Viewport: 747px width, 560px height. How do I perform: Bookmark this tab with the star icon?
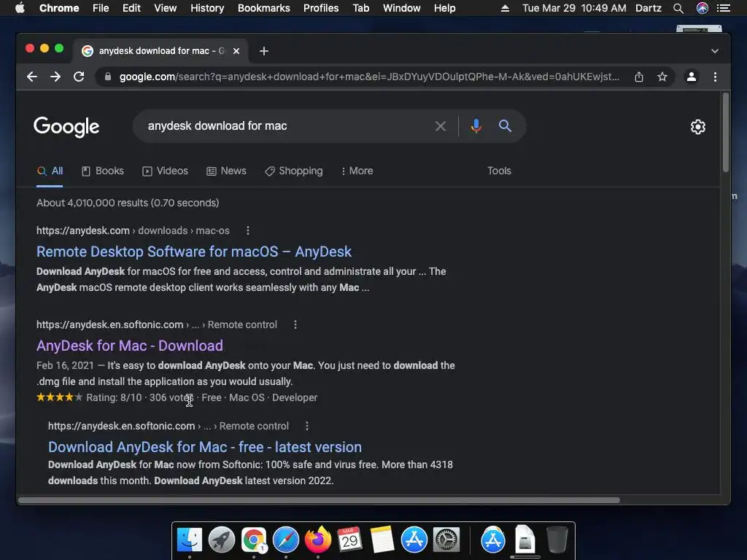pyautogui.click(x=662, y=77)
